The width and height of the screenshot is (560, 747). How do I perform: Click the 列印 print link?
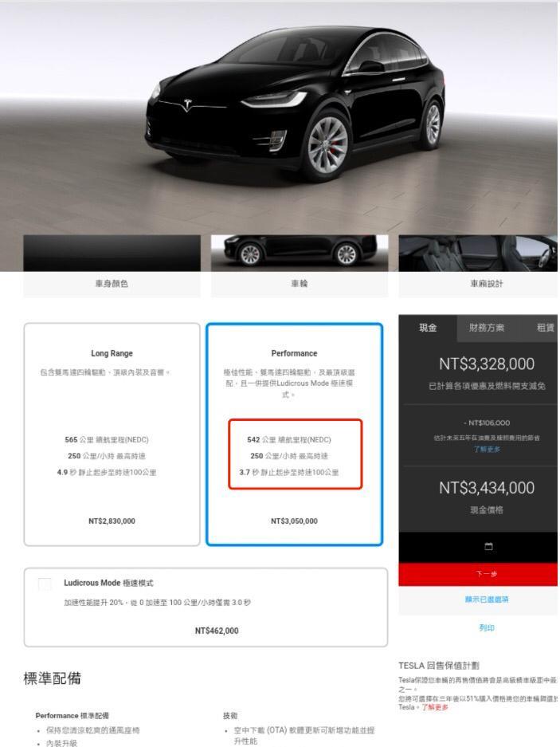[x=487, y=628]
